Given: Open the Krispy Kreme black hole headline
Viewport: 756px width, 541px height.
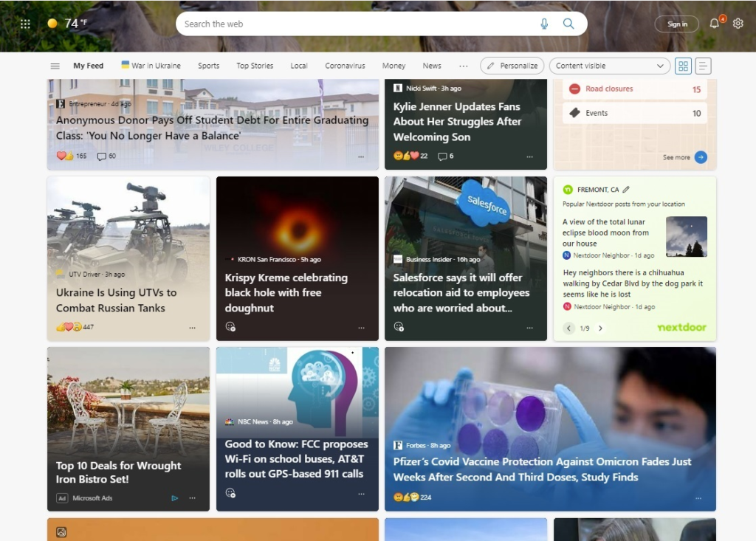Looking at the screenshot, I should click(x=286, y=293).
